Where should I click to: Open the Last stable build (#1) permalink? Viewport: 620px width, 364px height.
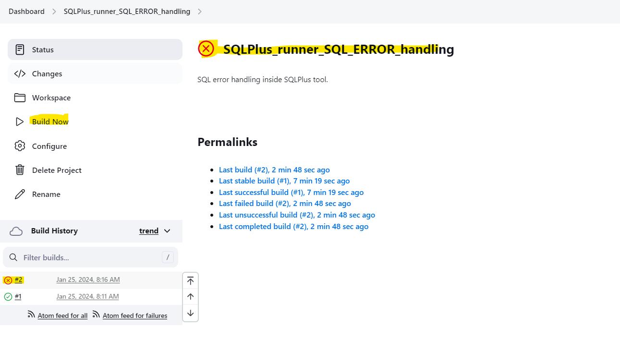tap(284, 181)
